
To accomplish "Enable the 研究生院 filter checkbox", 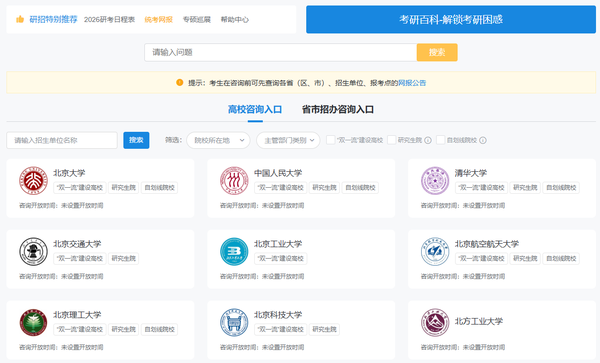I will [x=391, y=140].
